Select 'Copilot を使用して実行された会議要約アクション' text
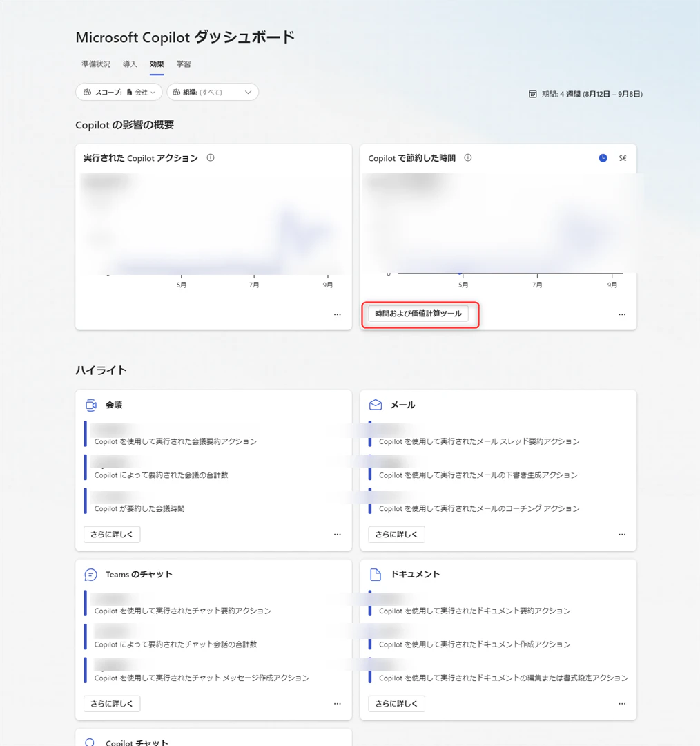Image resolution: width=700 pixels, height=746 pixels. [175, 441]
